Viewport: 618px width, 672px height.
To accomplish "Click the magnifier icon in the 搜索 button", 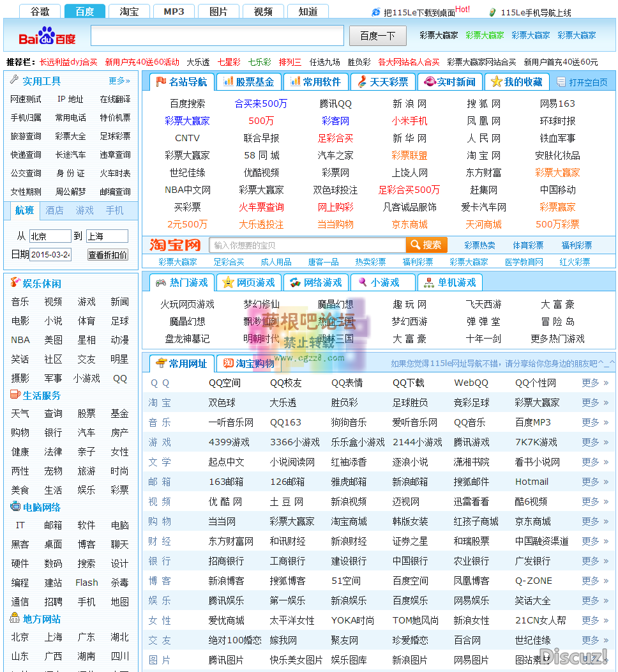I will click(414, 245).
